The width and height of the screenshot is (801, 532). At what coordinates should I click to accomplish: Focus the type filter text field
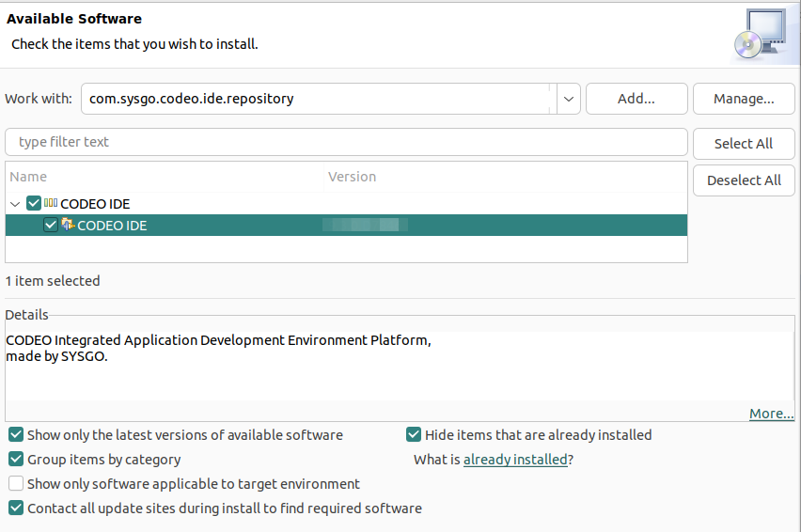(x=346, y=142)
